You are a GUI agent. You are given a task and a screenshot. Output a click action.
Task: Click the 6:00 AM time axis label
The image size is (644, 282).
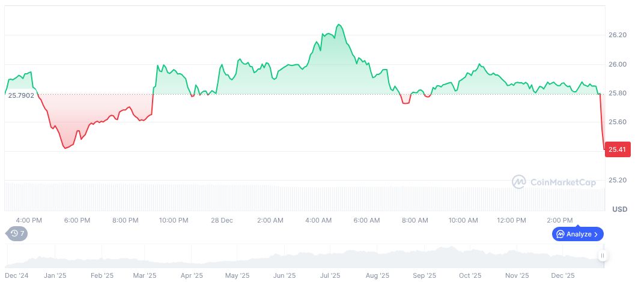tap(366, 220)
